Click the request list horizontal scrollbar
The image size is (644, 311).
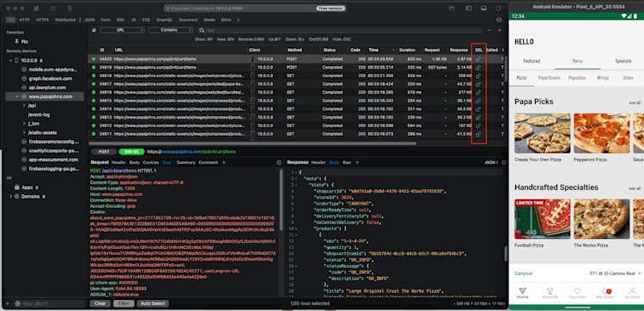coord(252,143)
